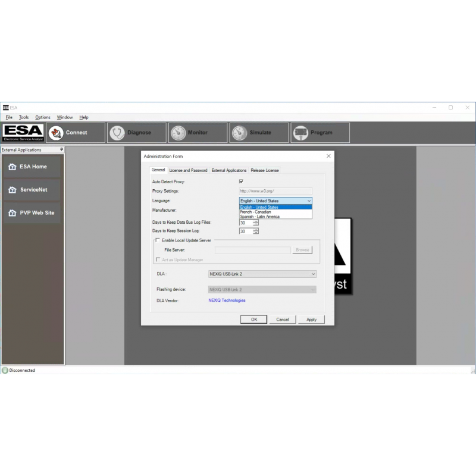
Task: Go to ESA Home in the sidebar
Action: coord(33,167)
